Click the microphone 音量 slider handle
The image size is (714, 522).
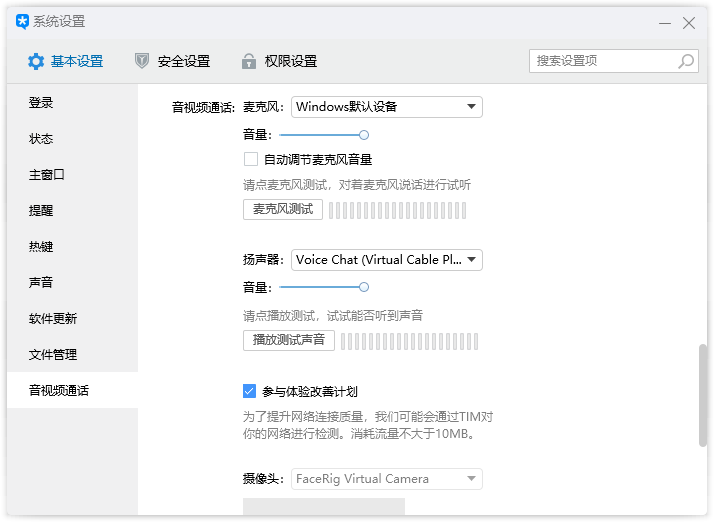point(364,135)
